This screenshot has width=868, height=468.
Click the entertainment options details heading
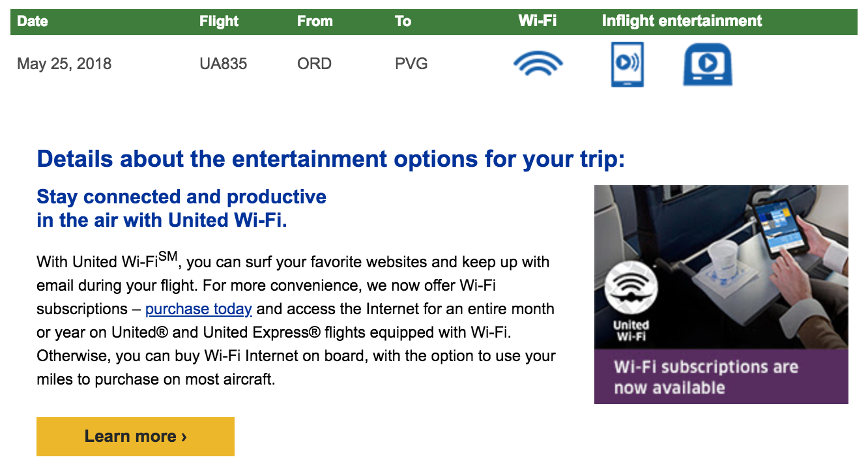pos(330,159)
